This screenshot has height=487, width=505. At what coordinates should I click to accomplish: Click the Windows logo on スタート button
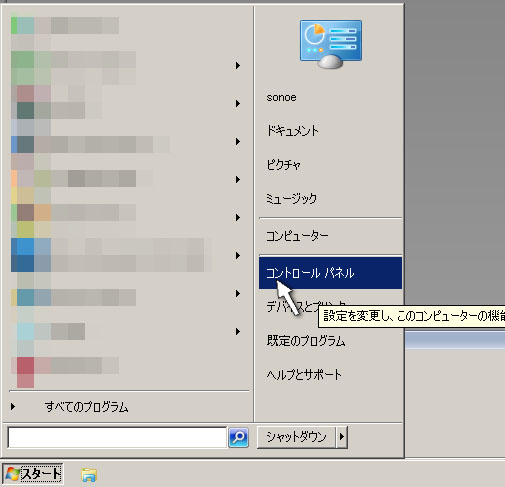(13, 474)
